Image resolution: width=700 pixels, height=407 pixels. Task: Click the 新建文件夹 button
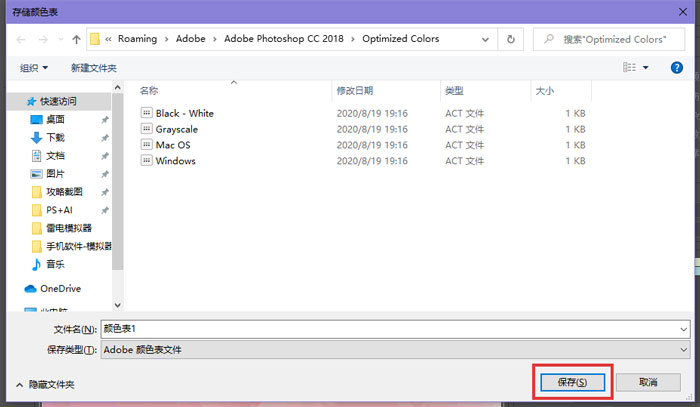tap(93, 68)
